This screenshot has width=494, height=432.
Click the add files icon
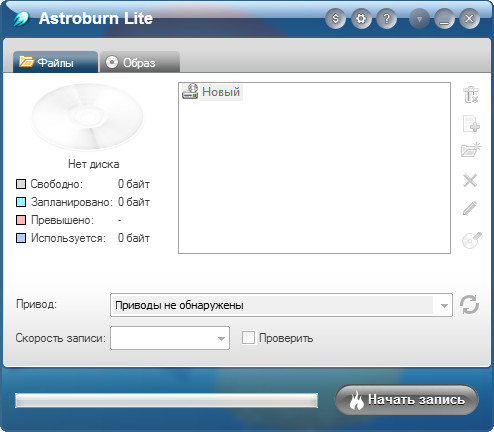tap(471, 123)
